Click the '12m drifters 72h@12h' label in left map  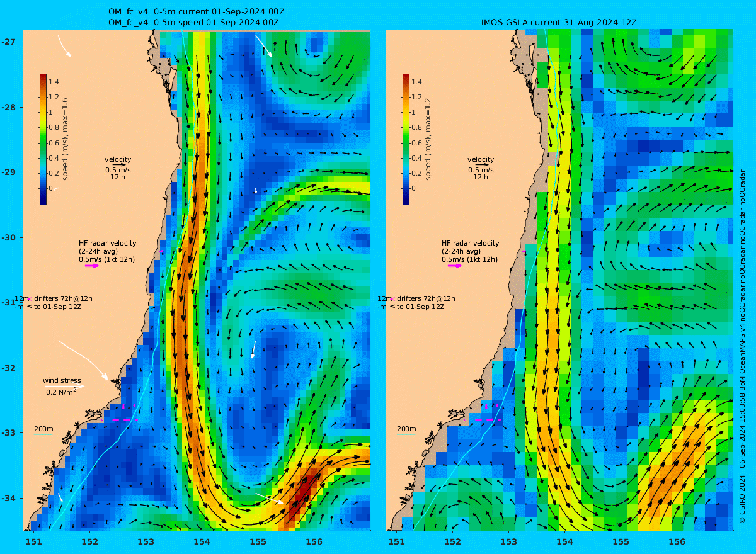tap(53, 298)
